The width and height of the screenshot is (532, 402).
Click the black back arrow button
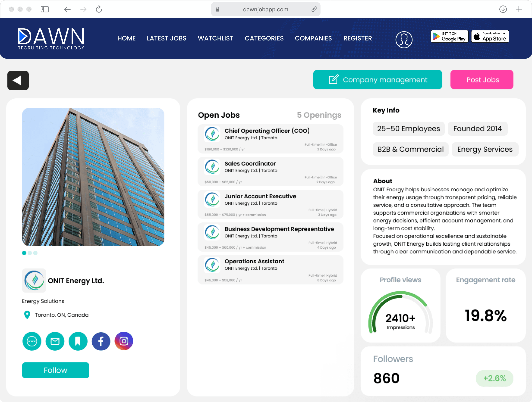pos(18,80)
